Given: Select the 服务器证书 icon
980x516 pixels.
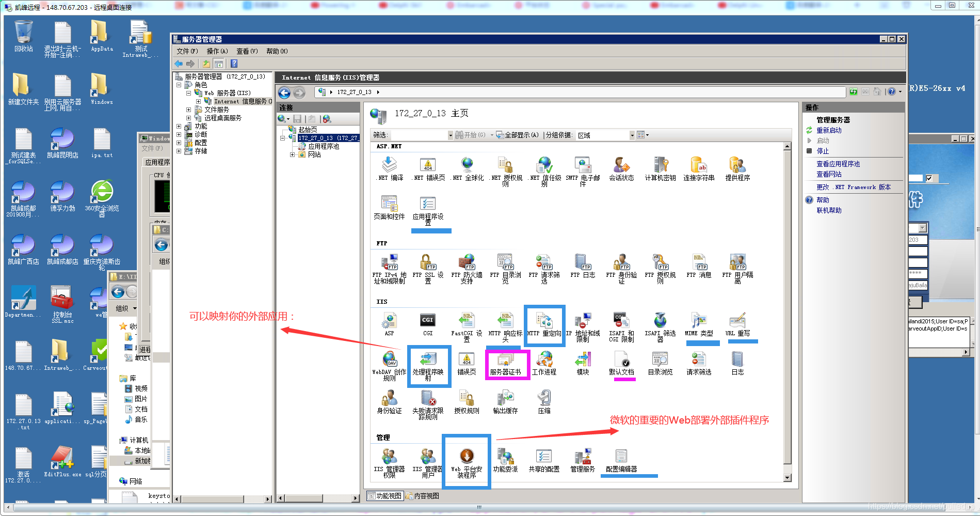Looking at the screenshot, I should pyautogui.click(x=505, y=364).
